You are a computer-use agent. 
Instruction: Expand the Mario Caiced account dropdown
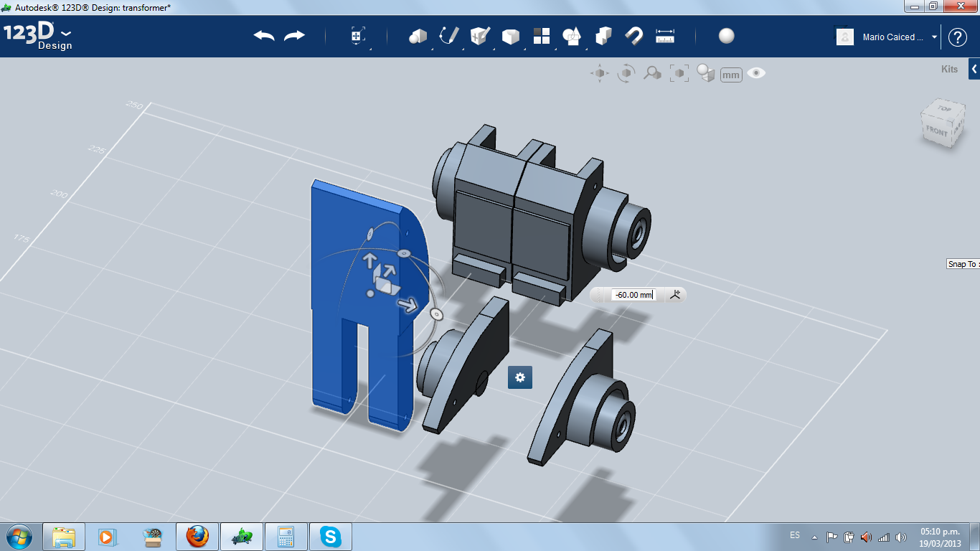click(x=935, y=37)
